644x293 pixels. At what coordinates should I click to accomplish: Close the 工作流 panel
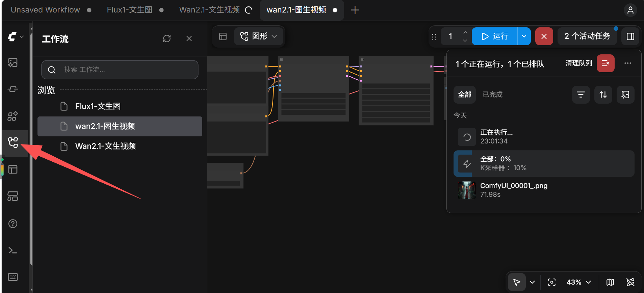point(189,38)
